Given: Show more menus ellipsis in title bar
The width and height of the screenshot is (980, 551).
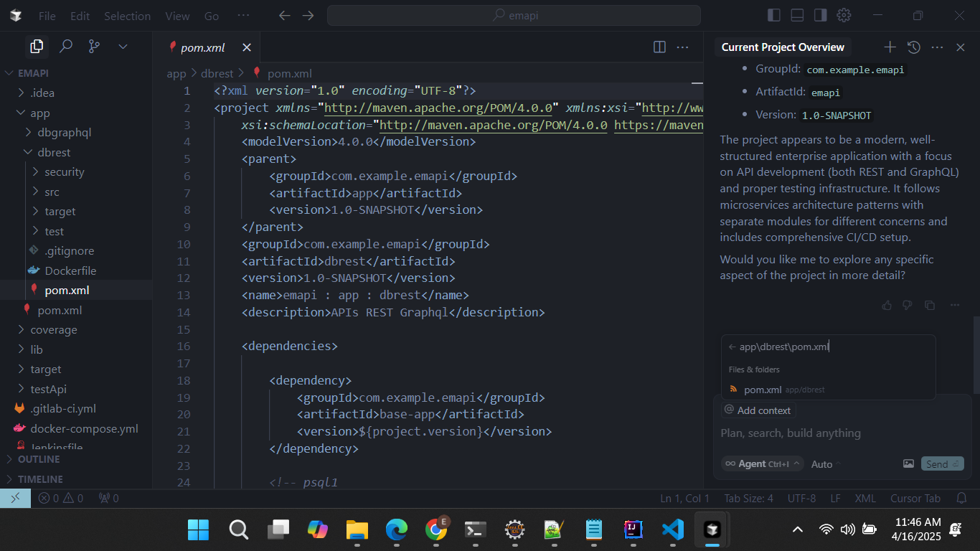Looking at the screenshot, I should tap(243, 16).
